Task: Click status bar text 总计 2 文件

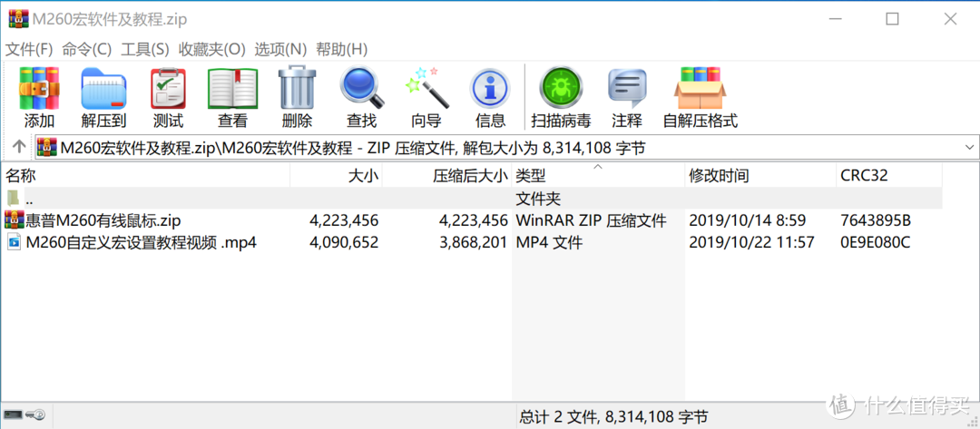Action: (559, 416)
